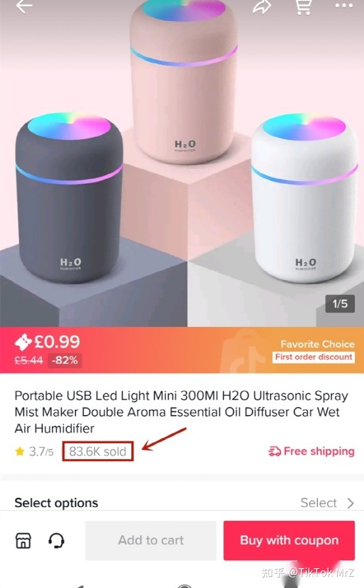Open the three-dot more options menu
The image size is (364, 588).
click(344, 6)
